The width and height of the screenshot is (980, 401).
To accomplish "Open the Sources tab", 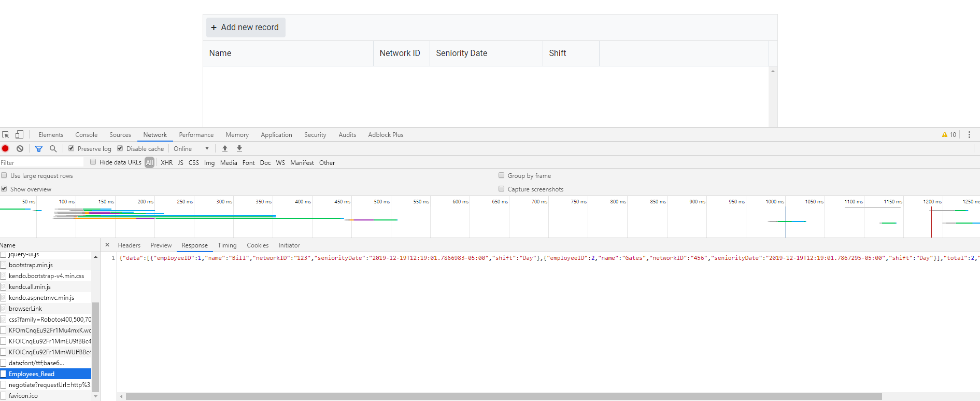I will (x=120, y=135).
